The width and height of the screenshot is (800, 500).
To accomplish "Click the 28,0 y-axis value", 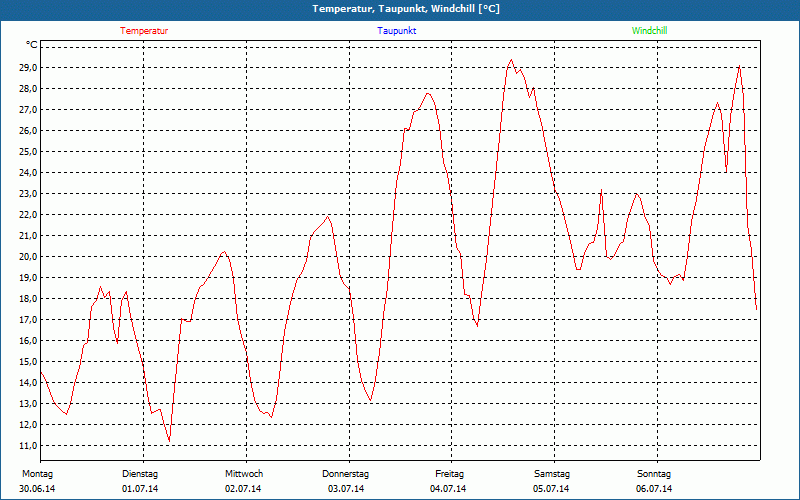I will 29,89.
